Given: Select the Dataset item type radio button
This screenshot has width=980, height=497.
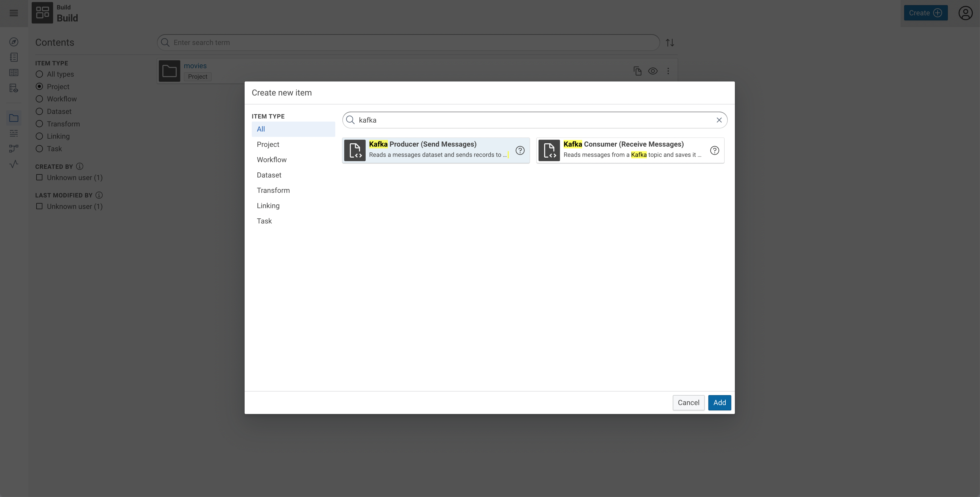Looking at the screenshot, I should coord(39,111).
